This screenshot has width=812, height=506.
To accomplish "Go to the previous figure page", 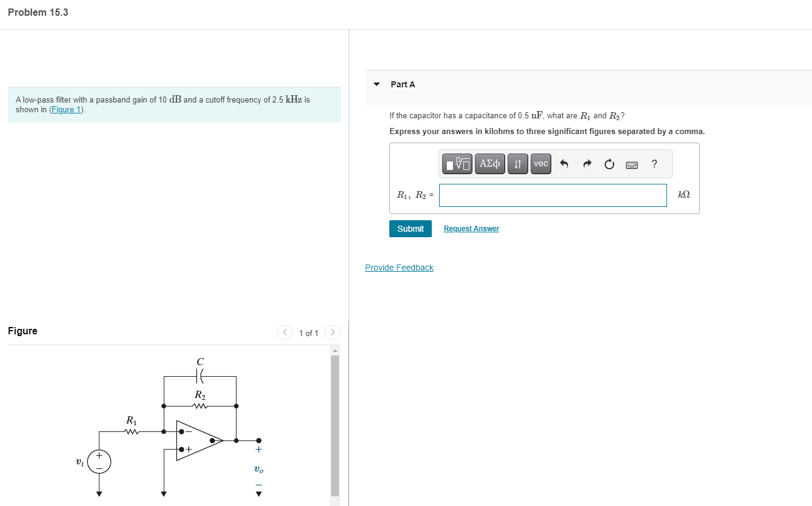I will [285, 332].
